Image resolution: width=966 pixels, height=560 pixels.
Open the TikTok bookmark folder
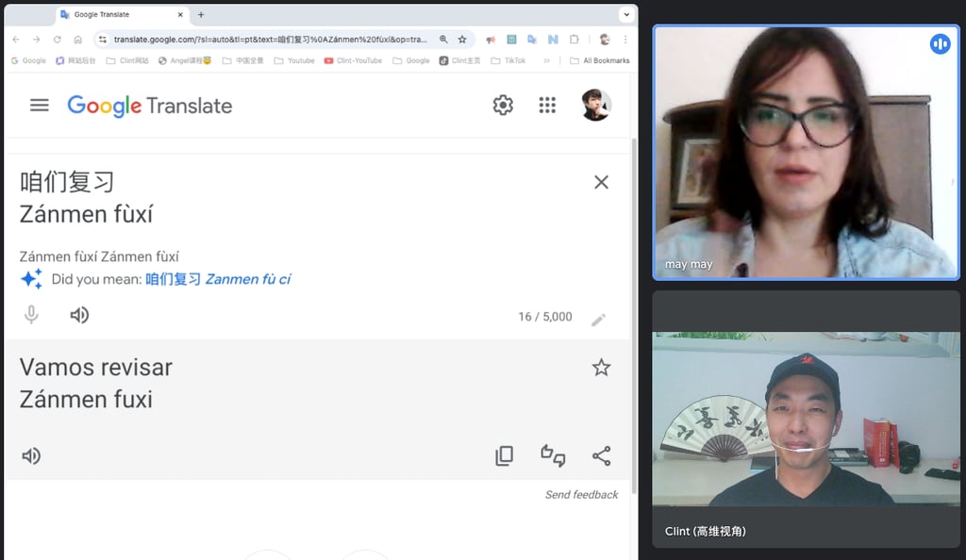pyautogui.click(x=508, y=60)
